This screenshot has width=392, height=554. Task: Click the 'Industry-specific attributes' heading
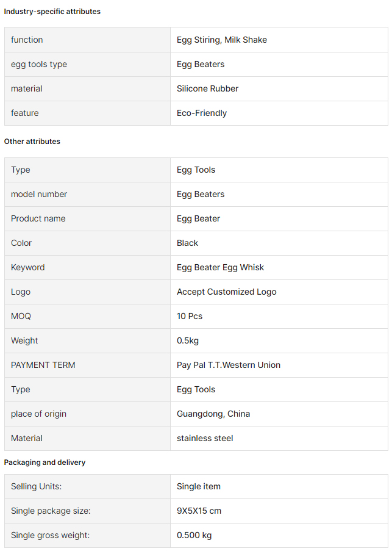(52, 12)
